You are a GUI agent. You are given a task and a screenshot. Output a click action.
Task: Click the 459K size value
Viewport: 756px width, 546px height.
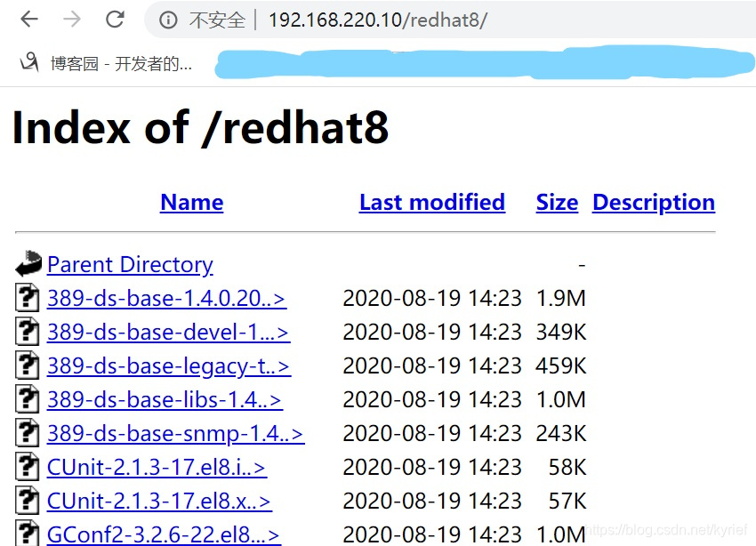pyautogui.click(x=561, y=365)
